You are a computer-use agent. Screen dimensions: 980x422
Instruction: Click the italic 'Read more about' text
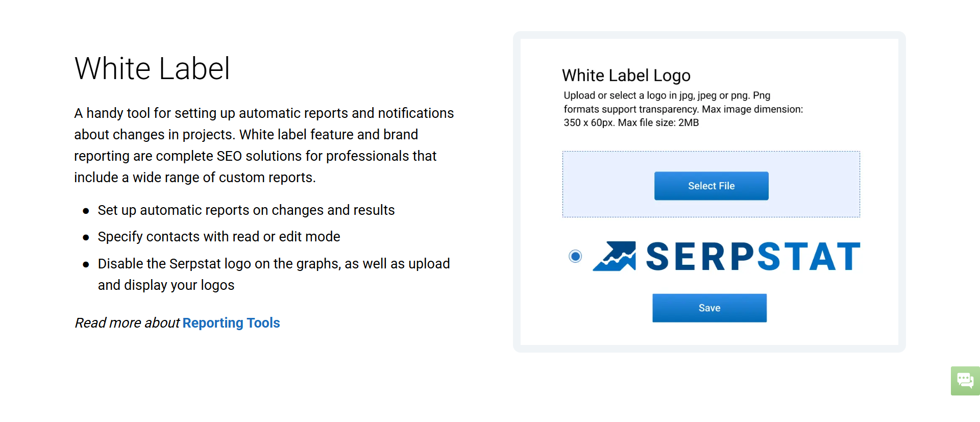coord(127,323)
